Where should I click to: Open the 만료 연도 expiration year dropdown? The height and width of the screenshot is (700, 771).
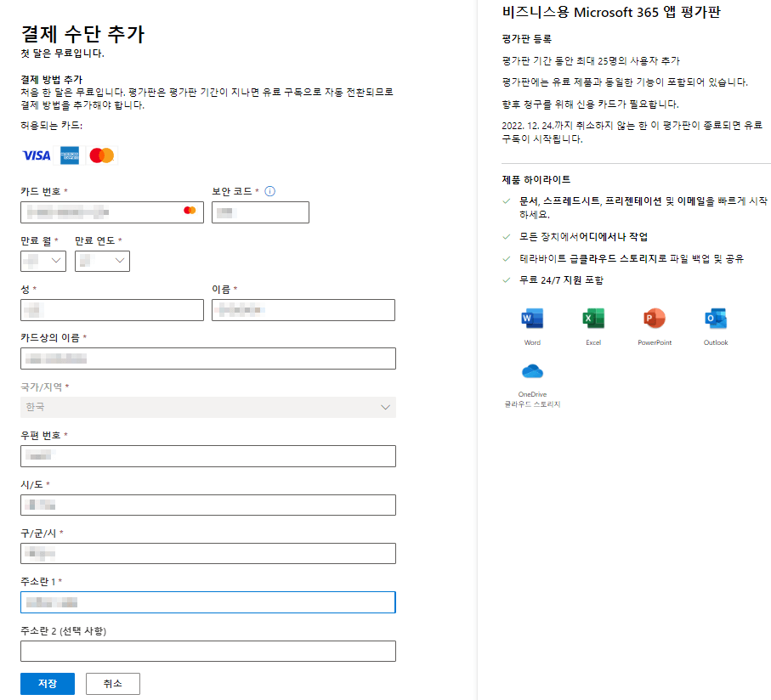pyautogui.click(x=102, y=261)
